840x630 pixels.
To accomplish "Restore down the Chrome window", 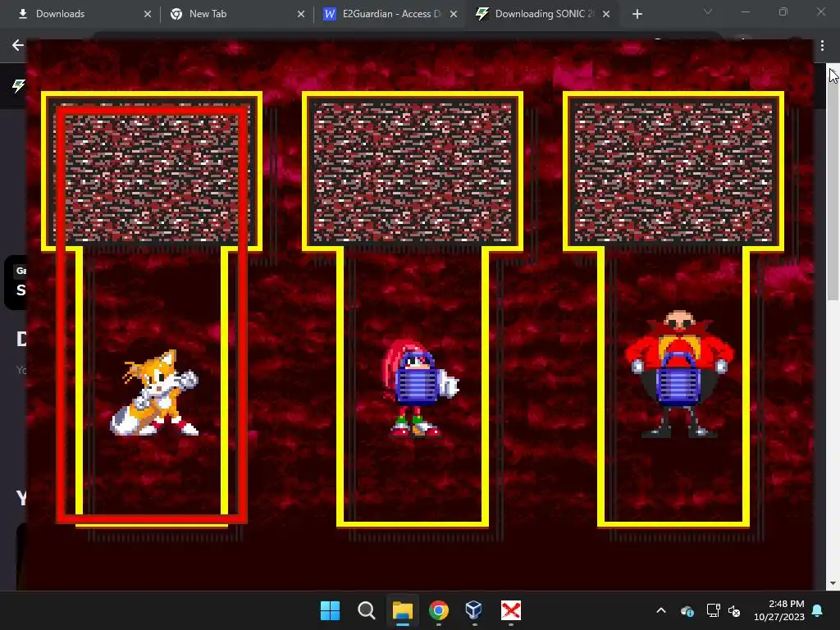I will coord(783,11).
